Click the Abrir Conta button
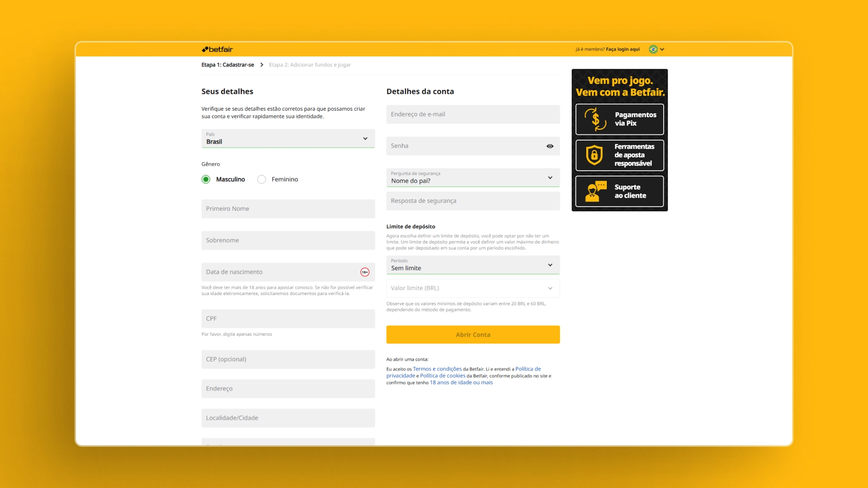This screenshot has width=868, height=488. click(473, 334)
